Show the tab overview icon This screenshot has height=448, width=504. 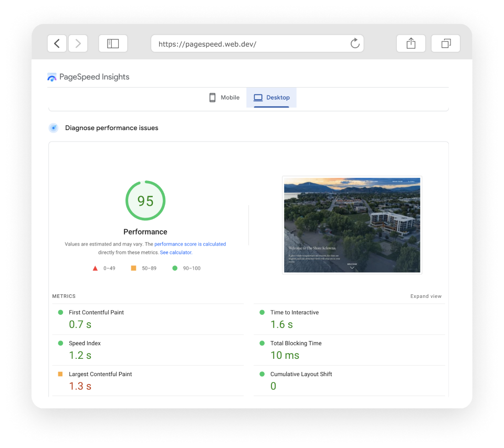pyautogui.click(x=446, y=44)
